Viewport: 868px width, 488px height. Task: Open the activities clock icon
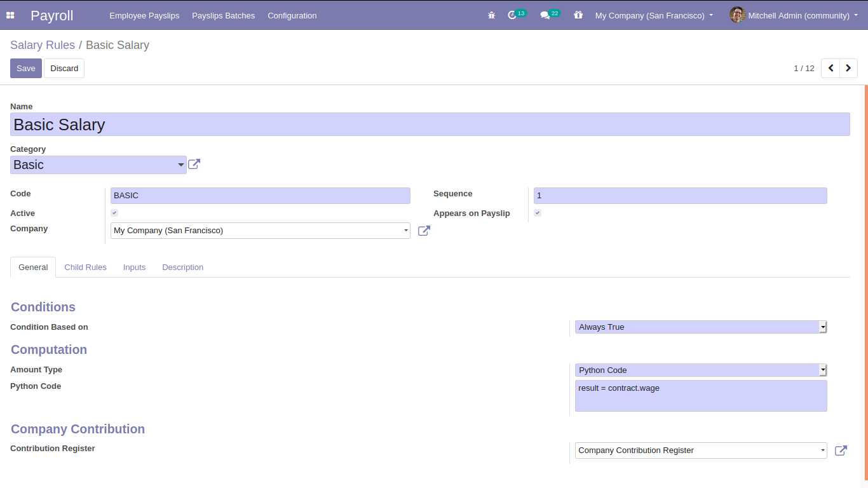click(513, 15)
